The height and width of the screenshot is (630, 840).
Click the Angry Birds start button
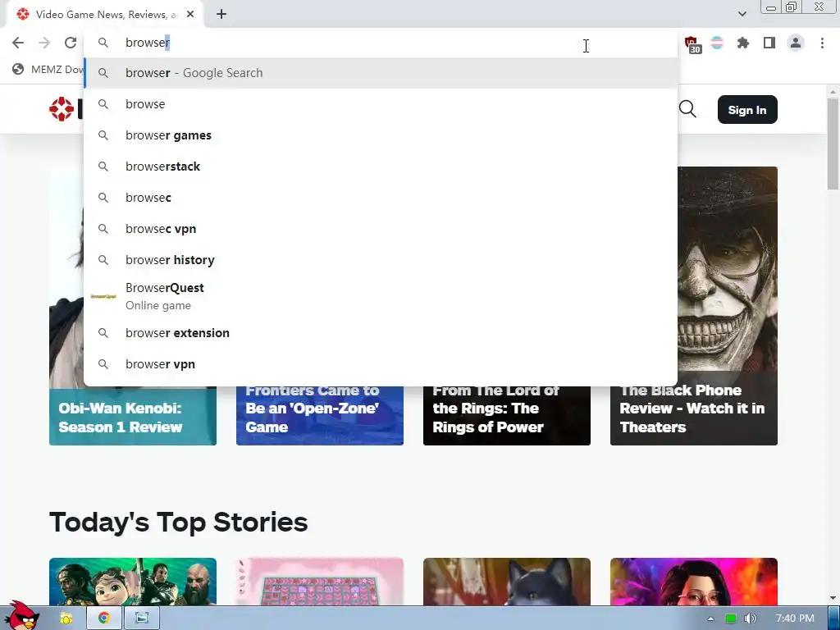tap(22, 615)
